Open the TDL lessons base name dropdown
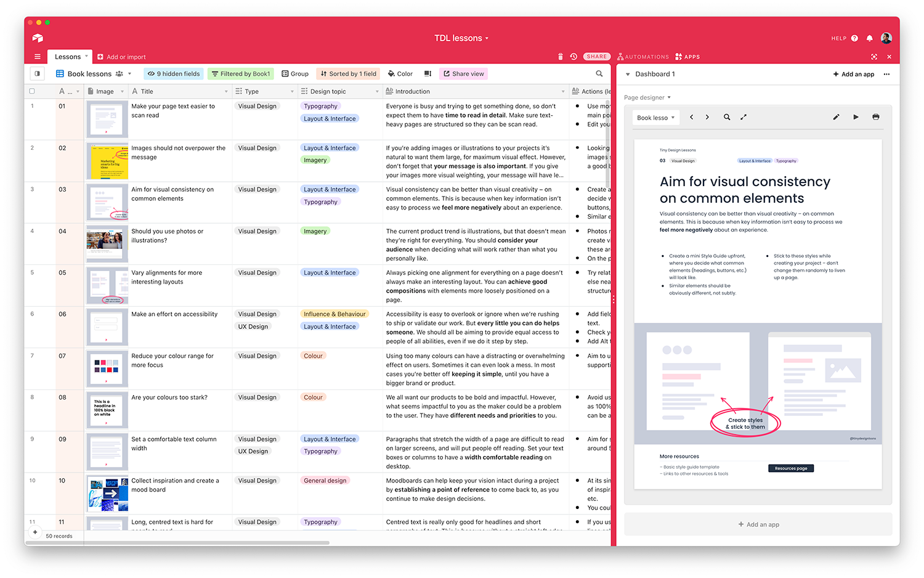The image size is (924, 578). click(x=461, y=38)
